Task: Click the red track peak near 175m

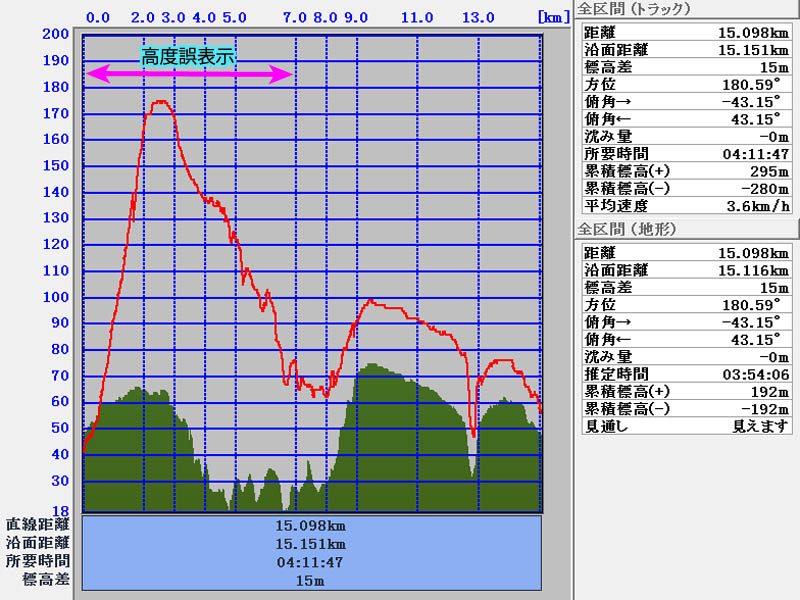Action: point(160,103)
